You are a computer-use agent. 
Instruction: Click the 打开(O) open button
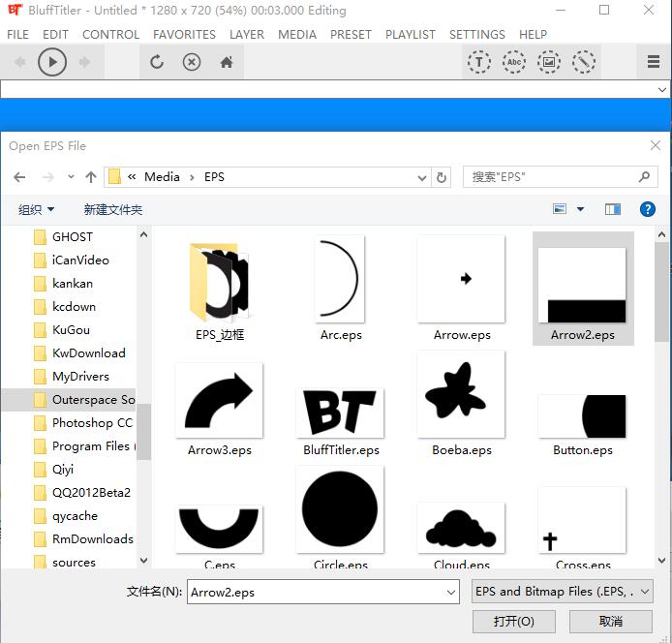coord(513,621)
